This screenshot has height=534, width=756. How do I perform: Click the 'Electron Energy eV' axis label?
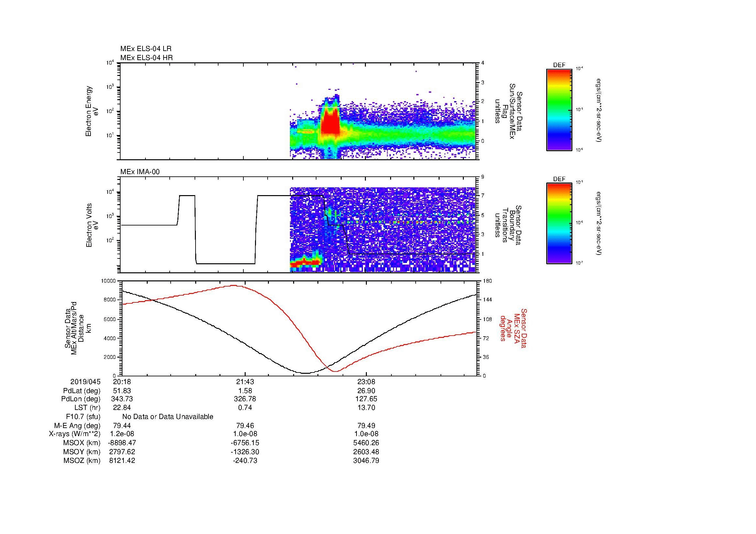coord(92,111)
